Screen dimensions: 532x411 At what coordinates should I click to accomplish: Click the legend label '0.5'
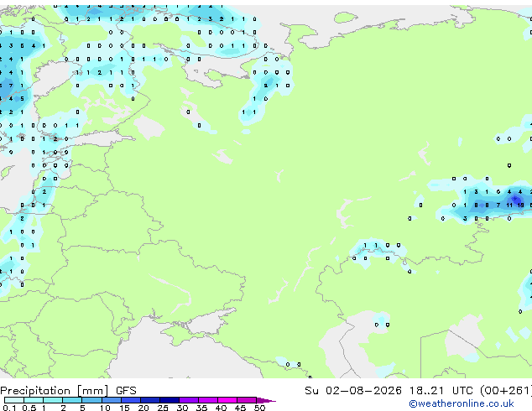pyautogui.click(x=29, y=408)
